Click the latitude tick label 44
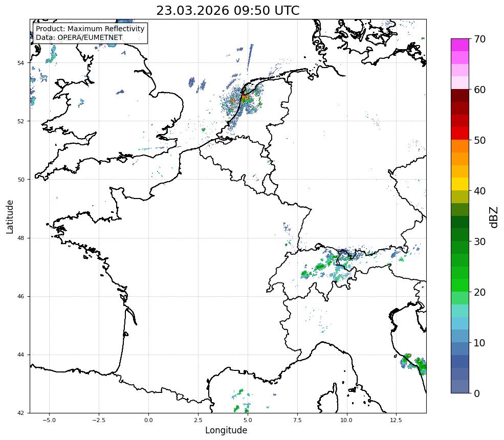The image size is (504, 440). pos(20,355)
